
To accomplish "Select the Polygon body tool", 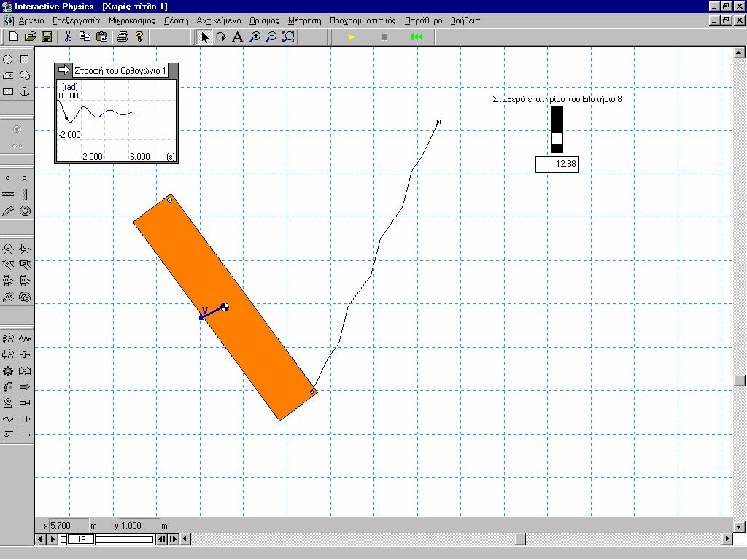I will click(x=7, y=75).
